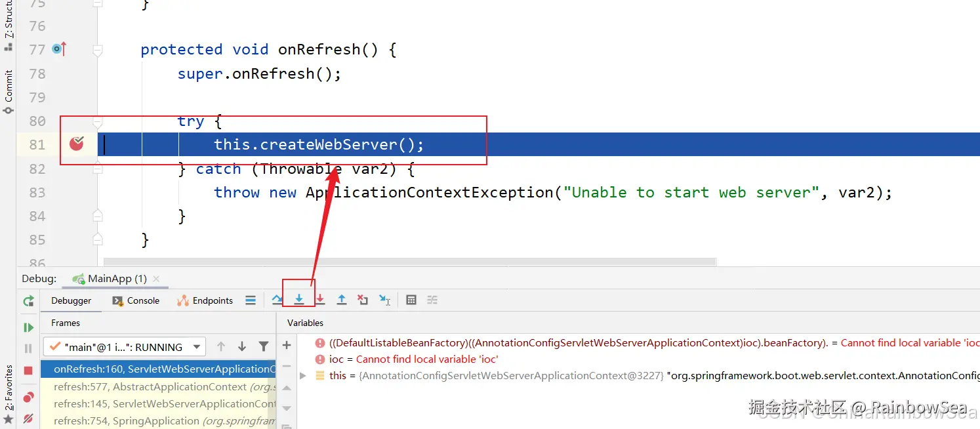The height and width of the screenshot is (429, 980).
Task: Click the Rerun MainApp green icon
Action: [x=28, y=301]
